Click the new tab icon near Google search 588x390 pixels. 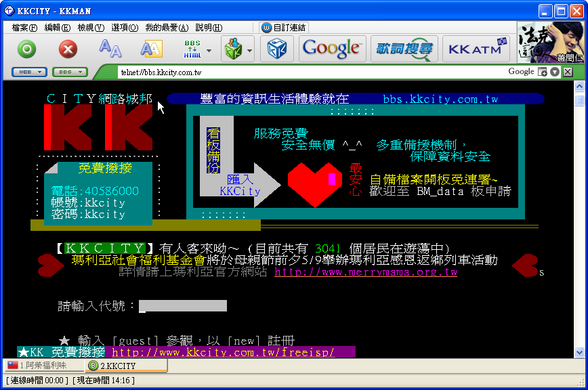[x=542, y=72]
